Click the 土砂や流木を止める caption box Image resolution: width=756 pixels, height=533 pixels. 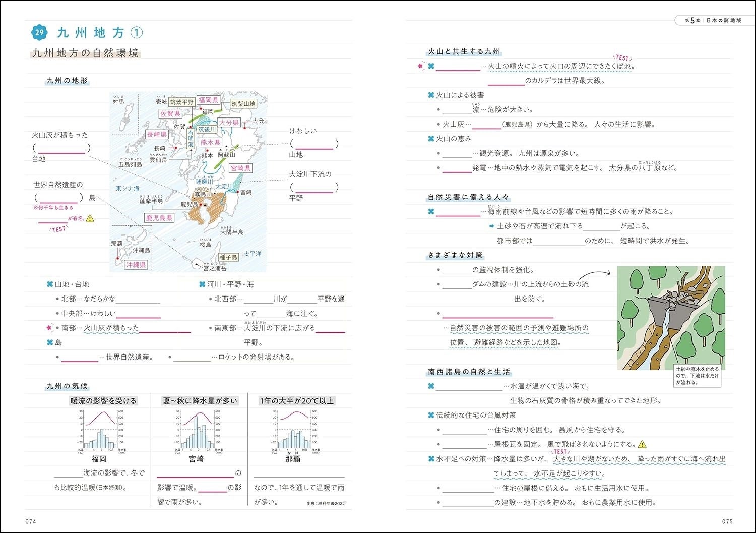[x=698, y=376]
